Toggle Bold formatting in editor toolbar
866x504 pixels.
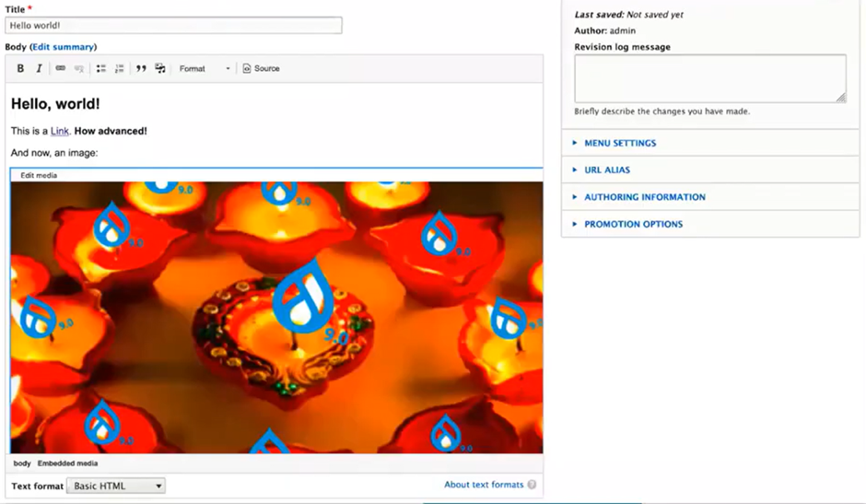(x=20, y=68)
